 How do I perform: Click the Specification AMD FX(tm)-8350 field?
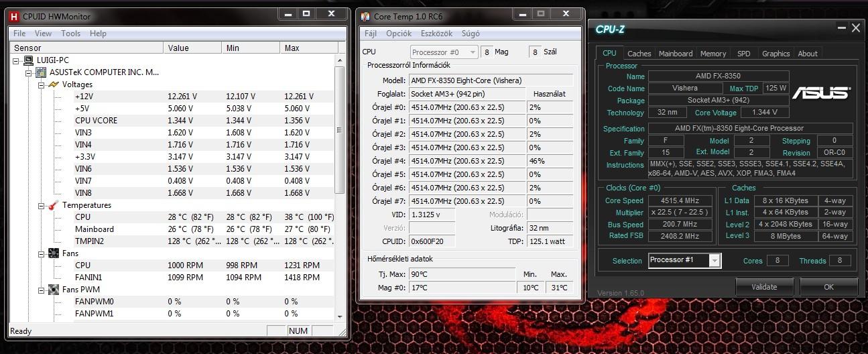click(x=751, y=129)
